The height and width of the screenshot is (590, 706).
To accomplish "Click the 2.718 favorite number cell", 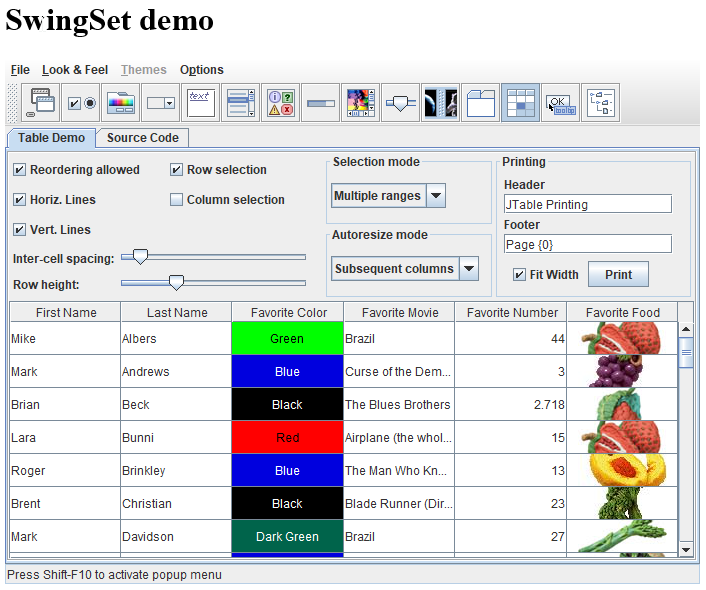I will (x=511, y=404).
